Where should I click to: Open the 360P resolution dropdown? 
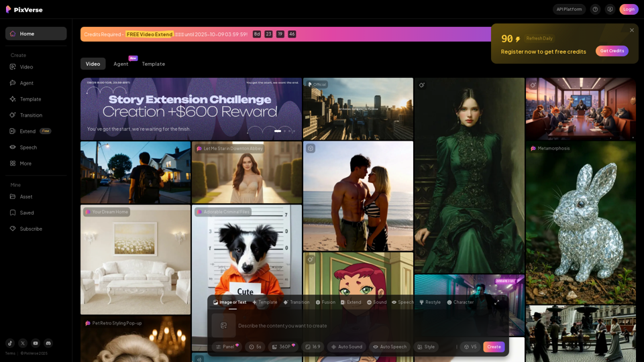(283, 347)
